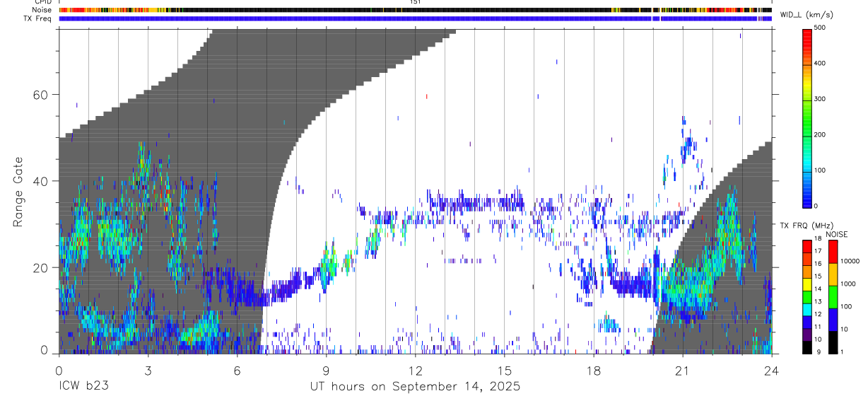Click the '1000' tick on NOISE colorbar
The width and height of the screenshot is (868, 401).
click(x=848, y=284)
